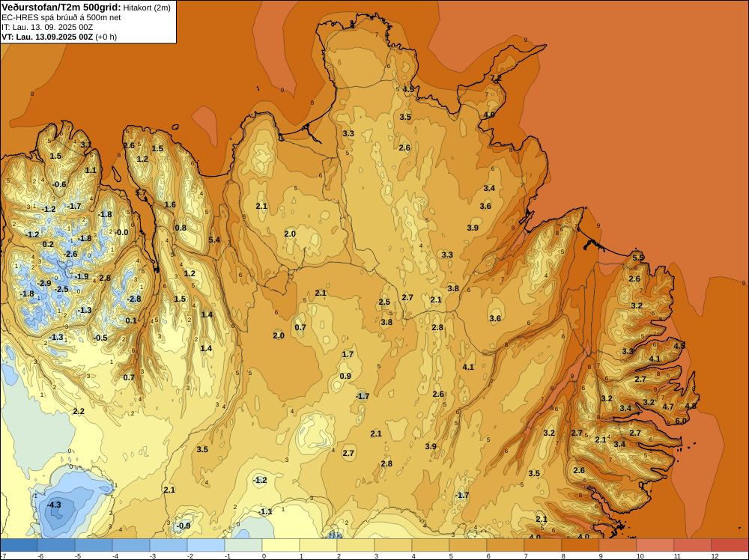Click the '5.5' temperature value on the map
Image resolution: width=749 pixels, height=560 pixels.
point(637,258)
